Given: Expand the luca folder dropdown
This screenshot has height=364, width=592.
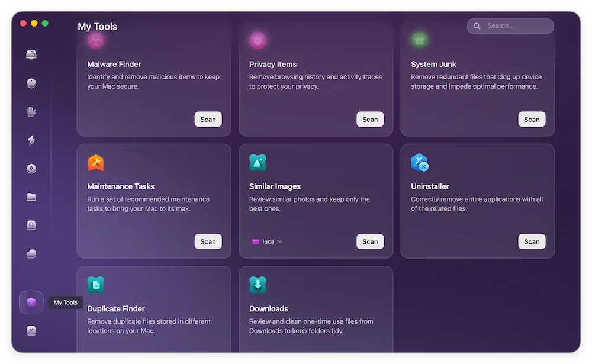Looking at the screenshot, I should tap(268, 241).
